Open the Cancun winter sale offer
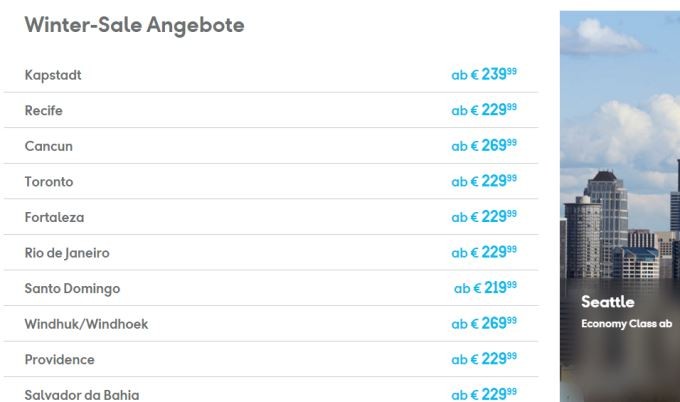680x402 pixels. tap(271, 146)
